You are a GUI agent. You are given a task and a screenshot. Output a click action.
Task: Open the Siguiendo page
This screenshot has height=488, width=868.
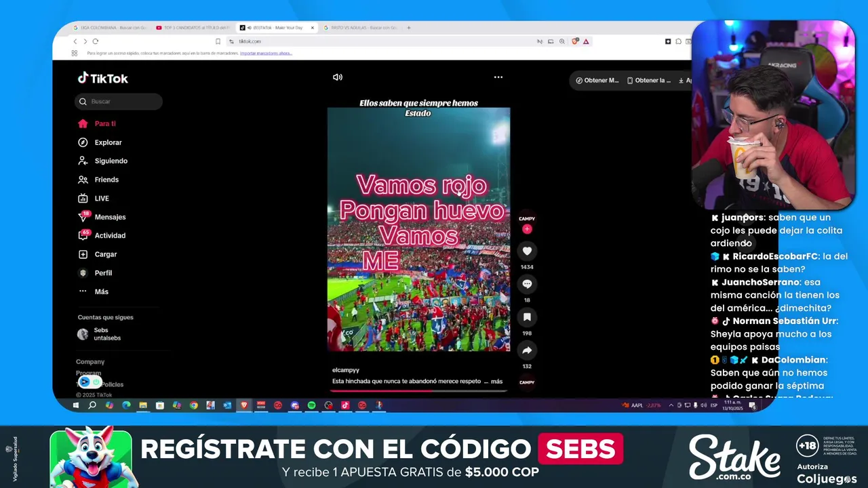(102, 161)
